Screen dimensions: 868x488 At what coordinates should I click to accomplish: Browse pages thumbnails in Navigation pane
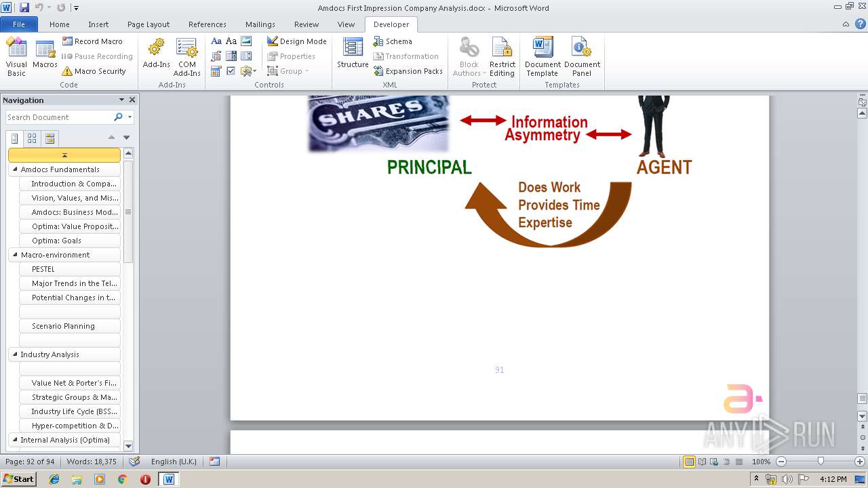(32, 138)
